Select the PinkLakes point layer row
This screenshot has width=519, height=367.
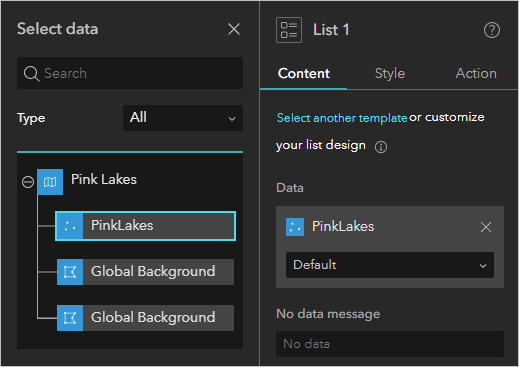tap(145, 226)
